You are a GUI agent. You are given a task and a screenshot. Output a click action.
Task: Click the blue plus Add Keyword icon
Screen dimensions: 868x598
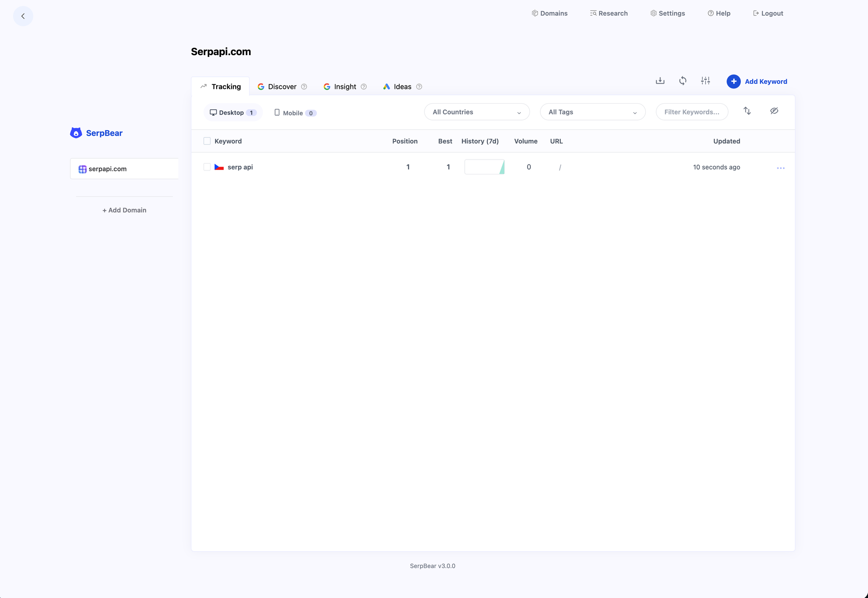733,82
